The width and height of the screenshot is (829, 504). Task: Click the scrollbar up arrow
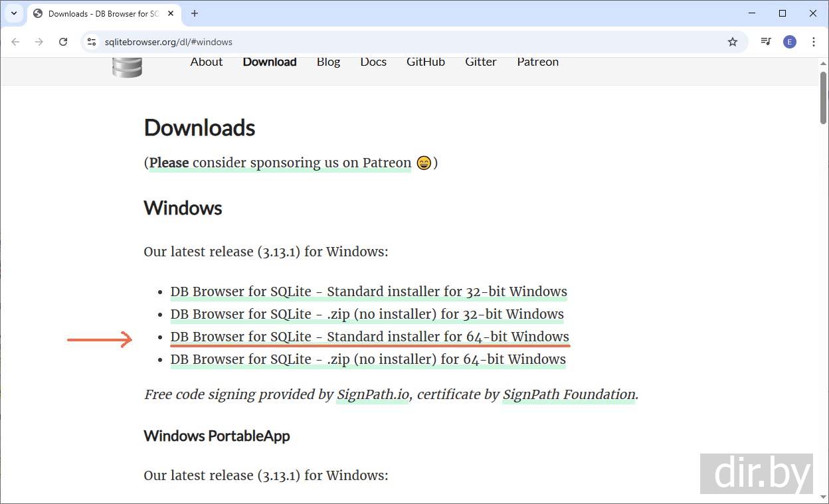[824, 63]
